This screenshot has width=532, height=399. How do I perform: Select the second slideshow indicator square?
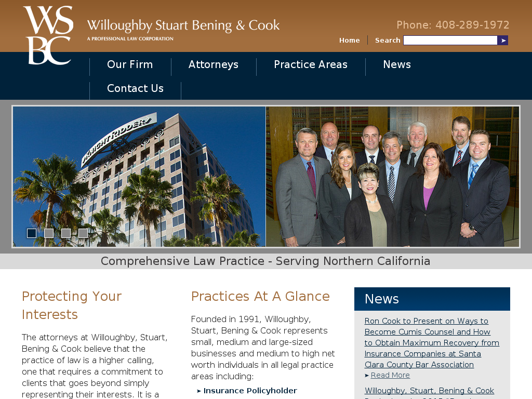click(49, 233)
